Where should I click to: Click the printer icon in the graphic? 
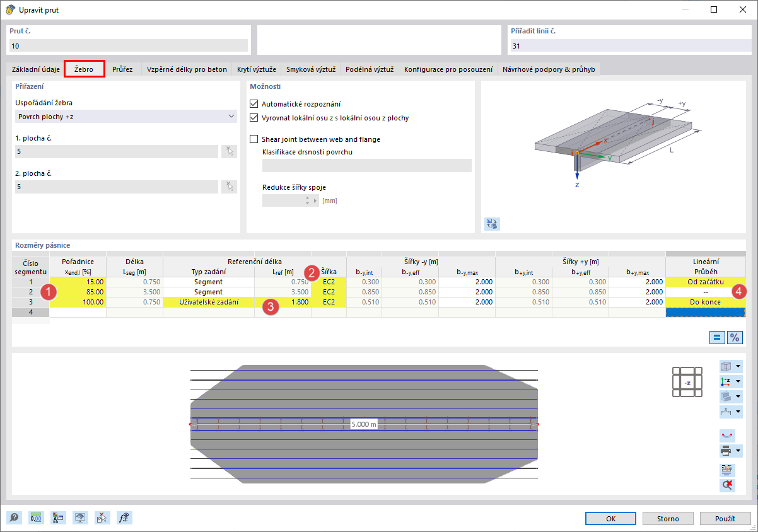[x=725, y=451]
